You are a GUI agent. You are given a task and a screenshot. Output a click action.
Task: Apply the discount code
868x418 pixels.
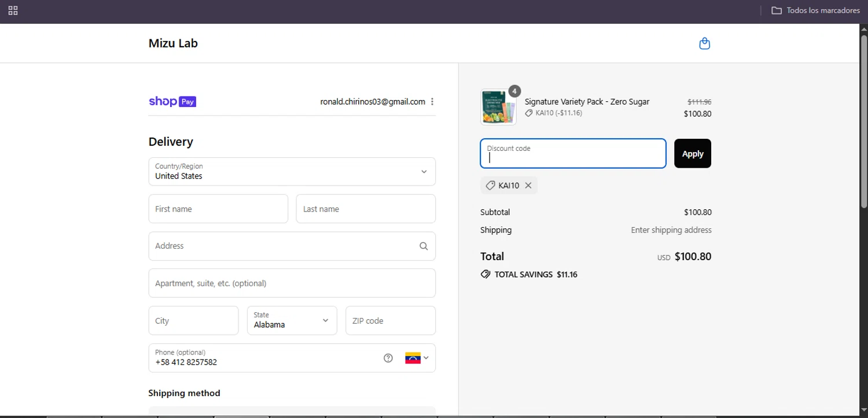click(693, 153)
